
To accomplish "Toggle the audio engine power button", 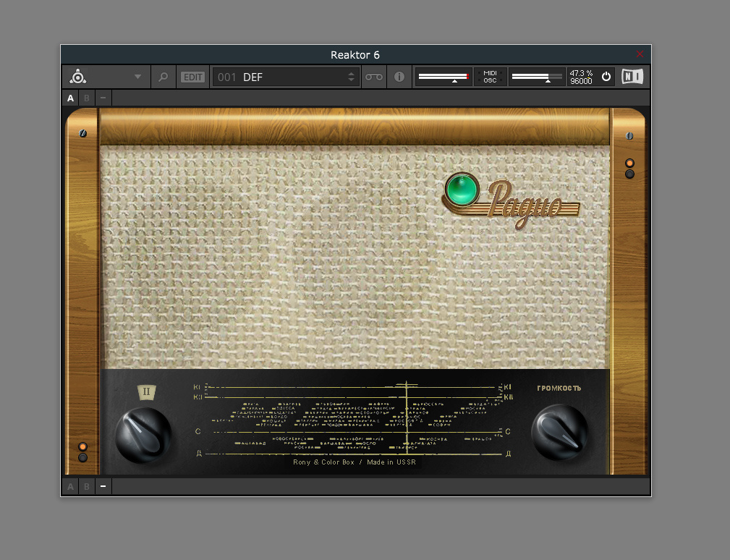I will [606, 77].
